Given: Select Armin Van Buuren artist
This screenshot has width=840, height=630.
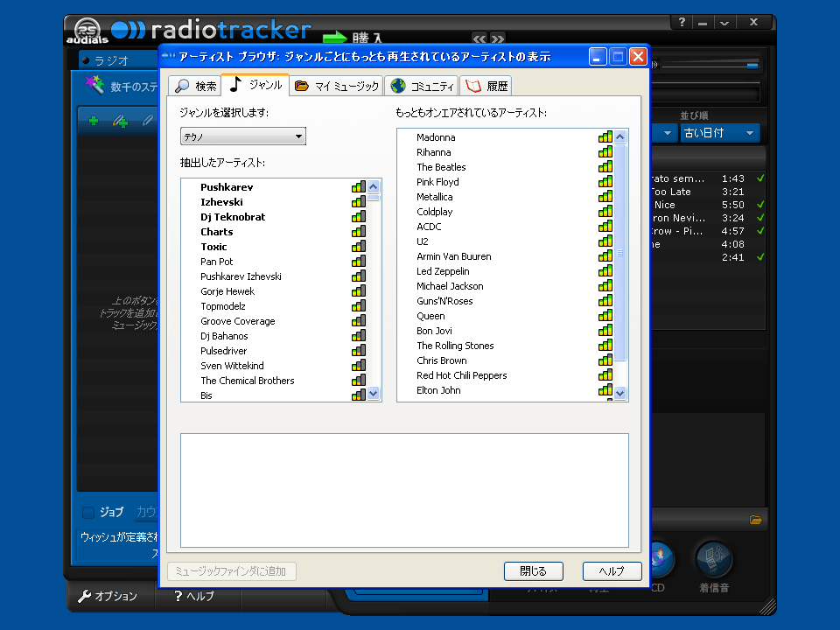Looking at the screenshot, I should pos(454,256).
